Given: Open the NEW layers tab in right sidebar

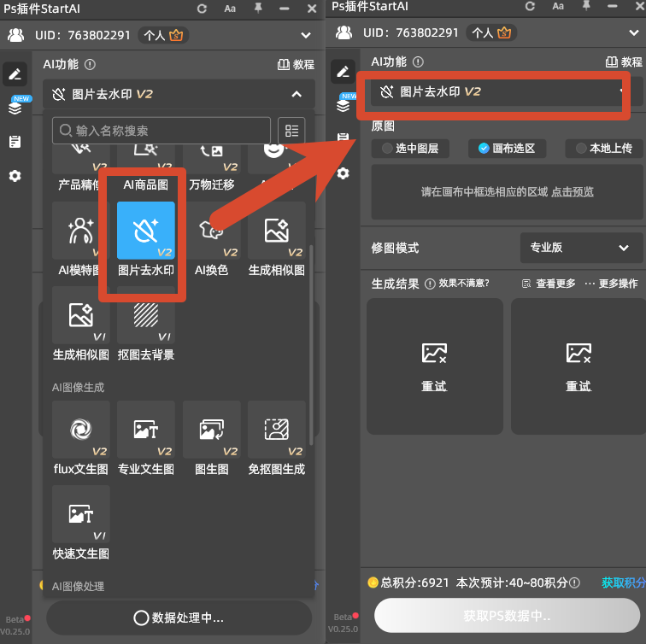Looking at the screenshot, I should click(x=344, y=105).
